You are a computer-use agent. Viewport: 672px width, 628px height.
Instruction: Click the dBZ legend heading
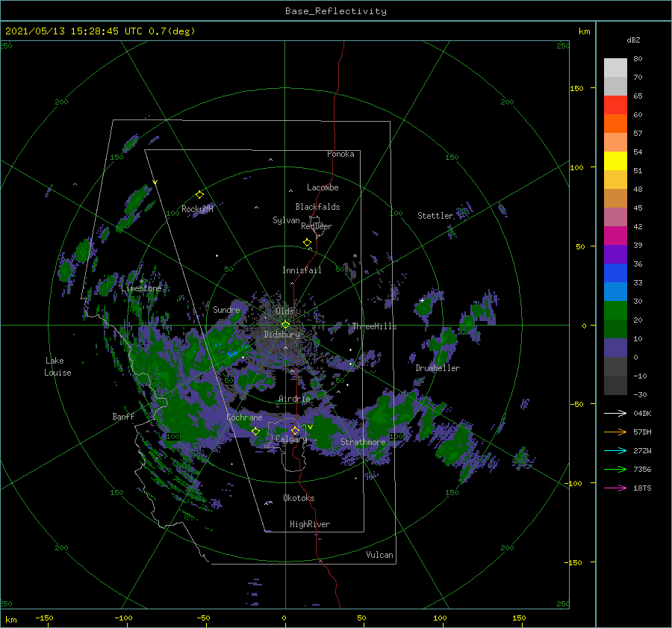pyautogui.click(x=633, y=40)
